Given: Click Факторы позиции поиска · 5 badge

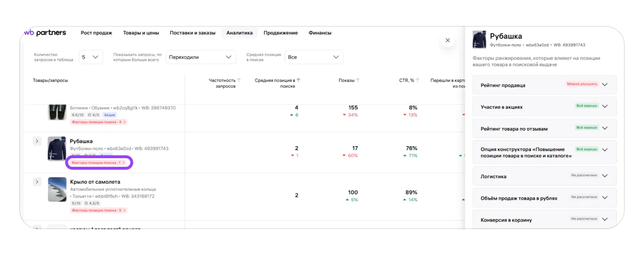Looking at the screenshot, I should (99, 210).
